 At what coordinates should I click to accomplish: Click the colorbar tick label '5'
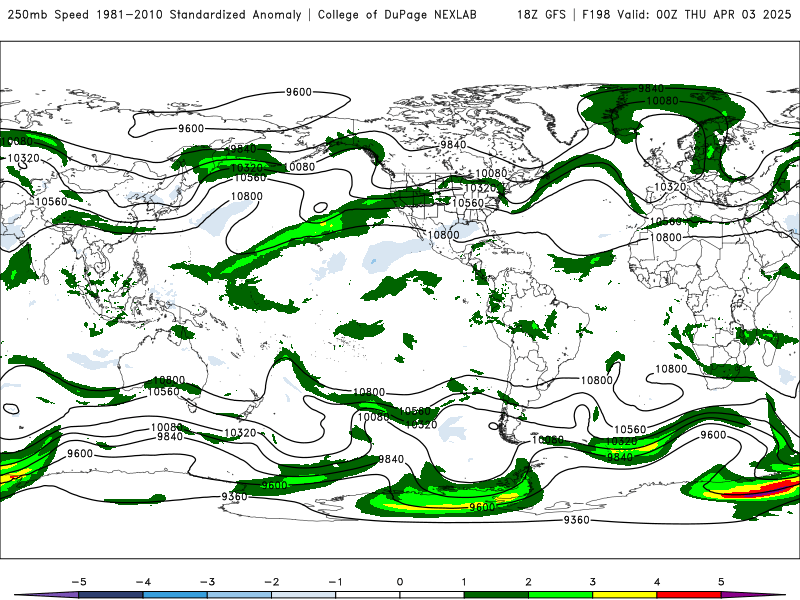pos(721,582)
